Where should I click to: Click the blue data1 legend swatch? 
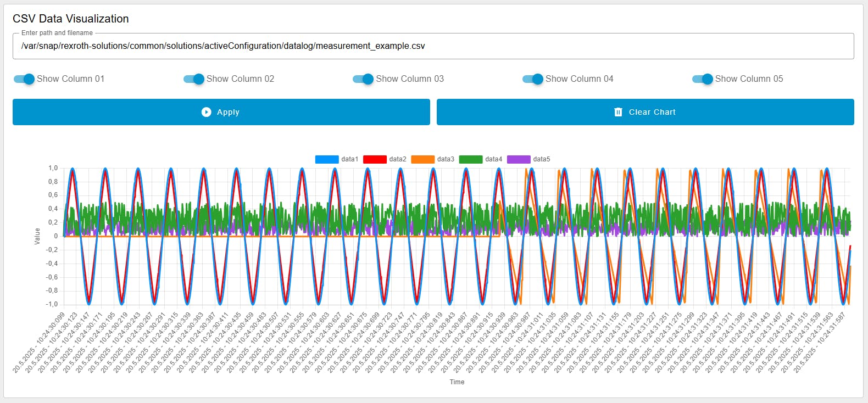point(327,159)
